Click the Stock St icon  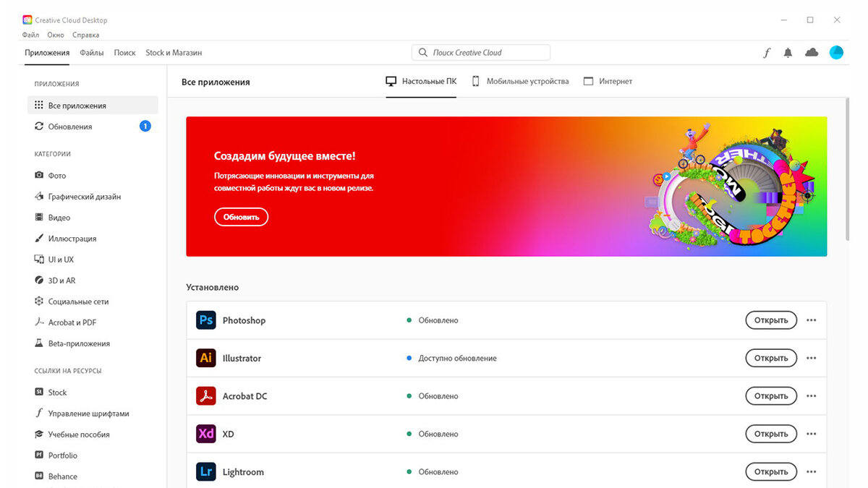(40, 393)
